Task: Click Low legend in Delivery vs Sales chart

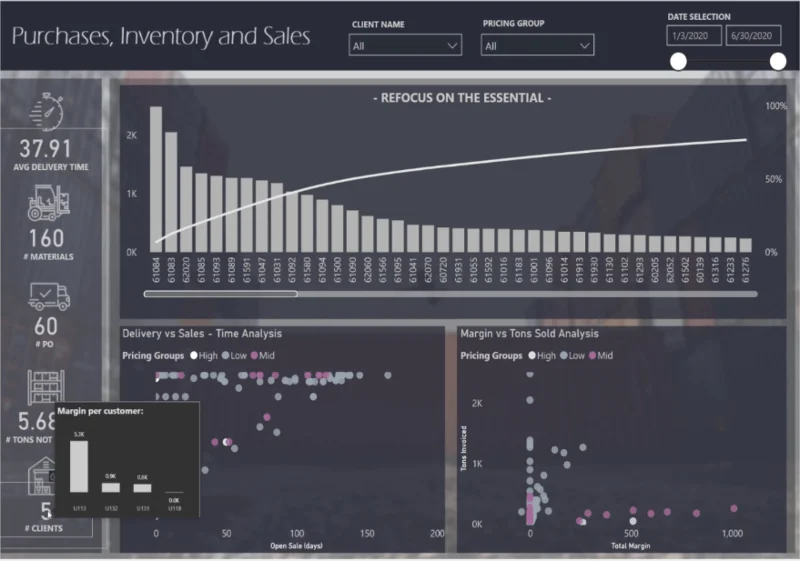Action: coord(234,355)
